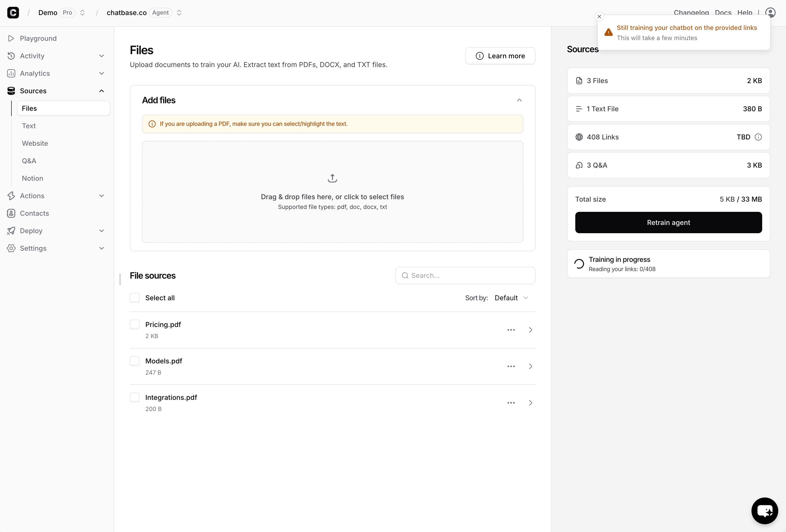Collapse the Add files panel
Viewport: 786px width, 532px height.
click(x=519, y=100)
